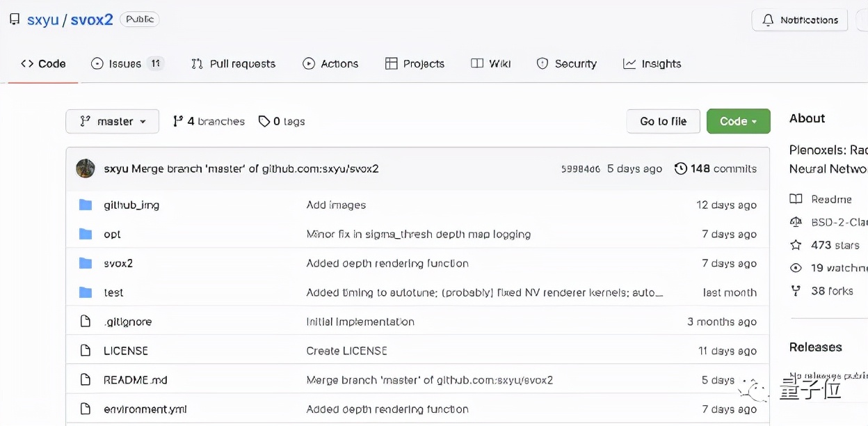The image size is (868, 426).
Task: Click the tag icon next to 0 tags
Action: (x=264, y=121)
